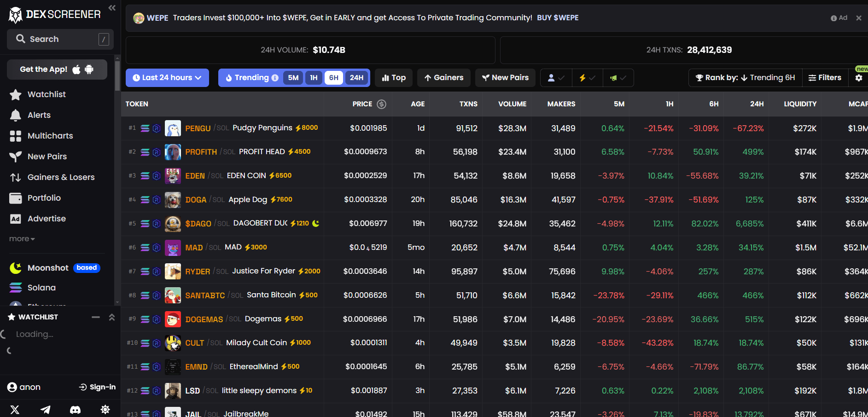Open Moonshot moon icon
Image resolution: width=868 pixels, height=417 pixels.
click(16, 268)
